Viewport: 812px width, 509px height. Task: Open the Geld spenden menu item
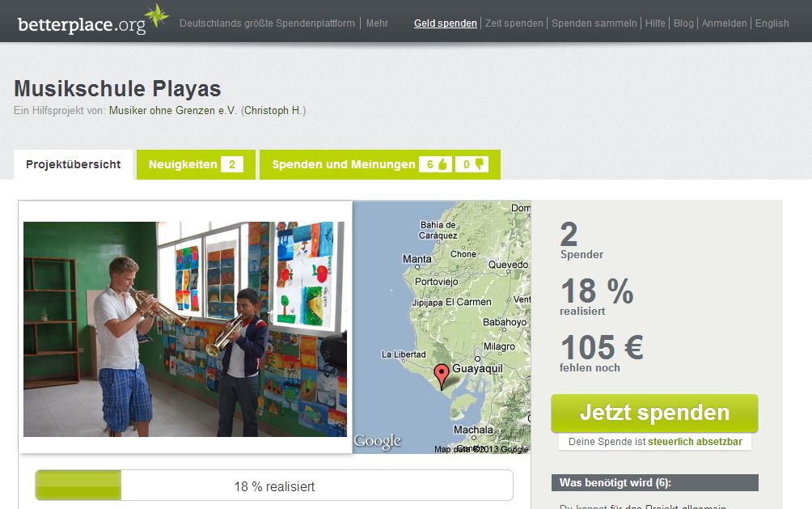(x=446, y=23)
